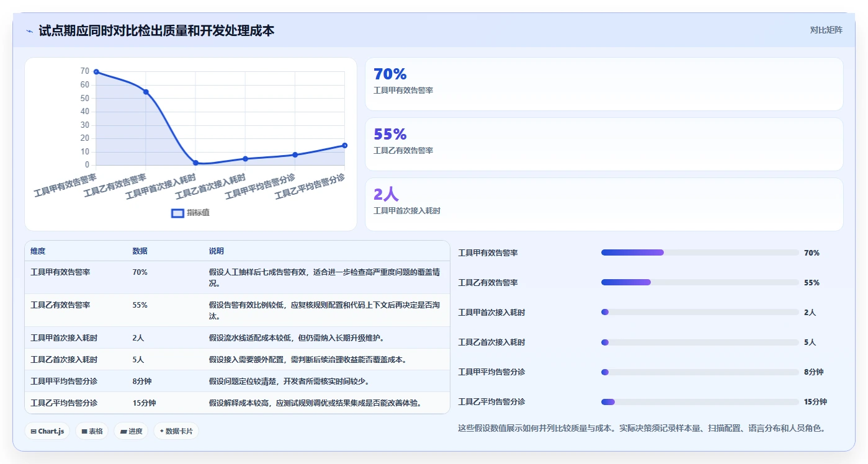Image resolution: width=868 pixels, height=464 pixels.
Task: Click the pulse icon beside the page title
Action: pos(30,30)
